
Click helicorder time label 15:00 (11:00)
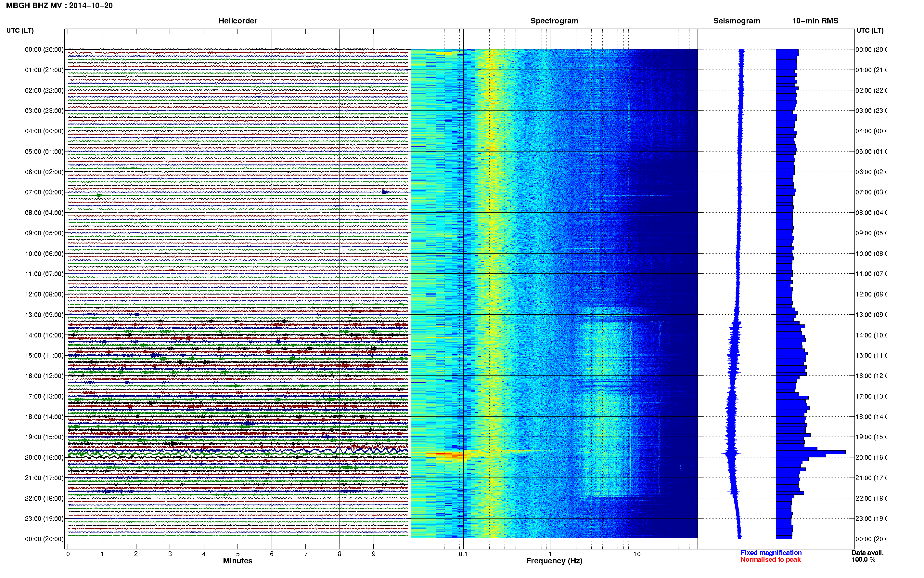(44, 356)
